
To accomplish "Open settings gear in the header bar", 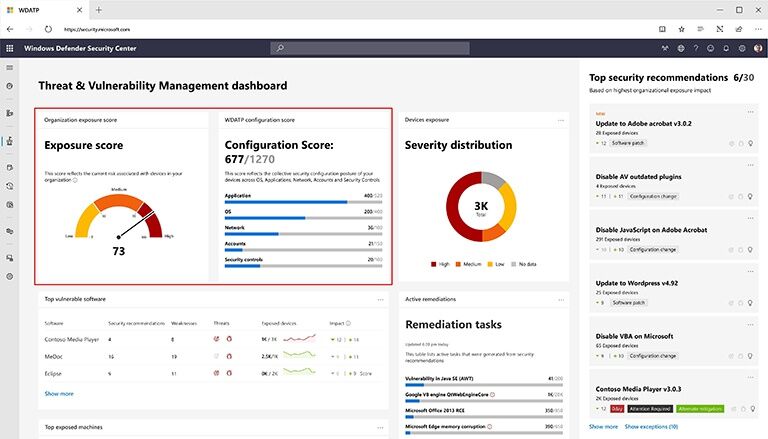I will (742, 49).
